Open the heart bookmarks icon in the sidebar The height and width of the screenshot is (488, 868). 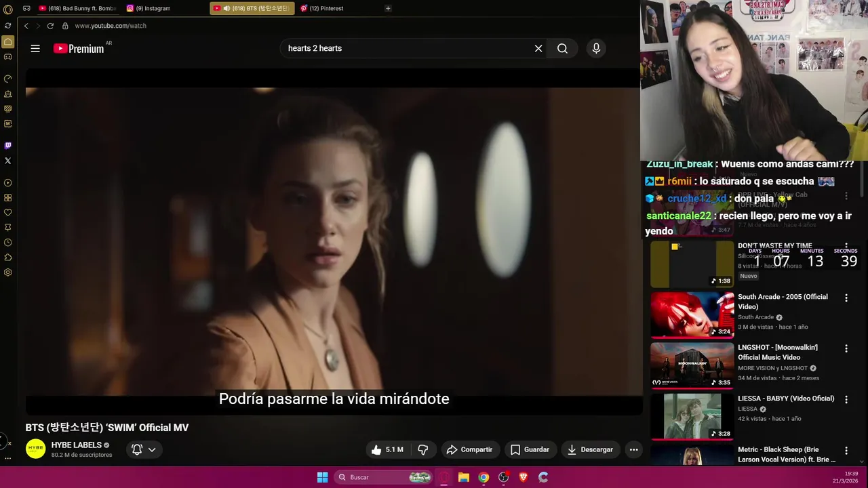(x=7, y=213)
